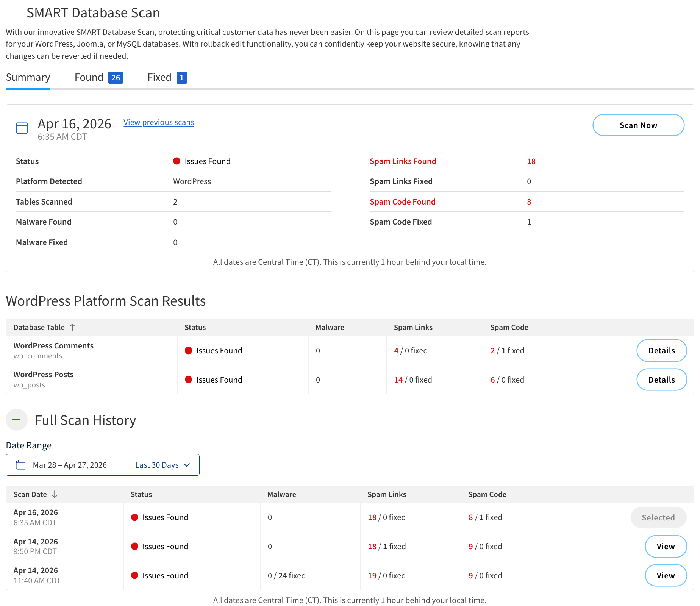Open Details for WordPress Posts
This screenshot has width=700, height=606.
click(662, 380)
